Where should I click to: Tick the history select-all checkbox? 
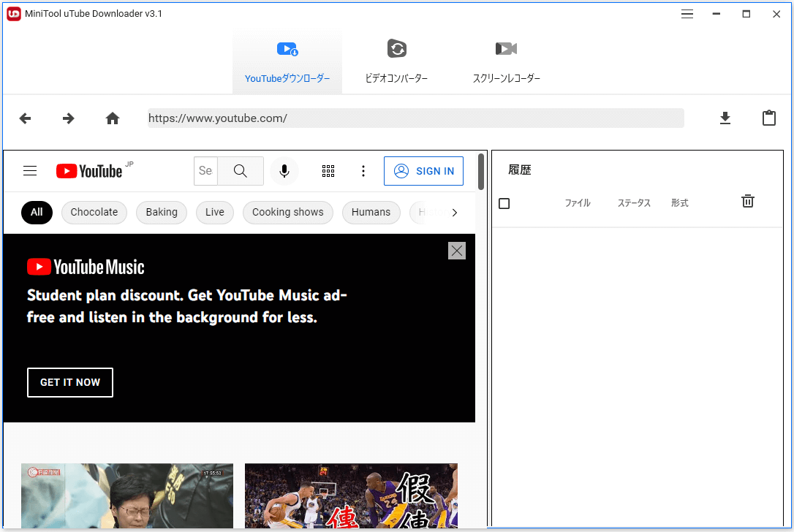coord(504,203)
